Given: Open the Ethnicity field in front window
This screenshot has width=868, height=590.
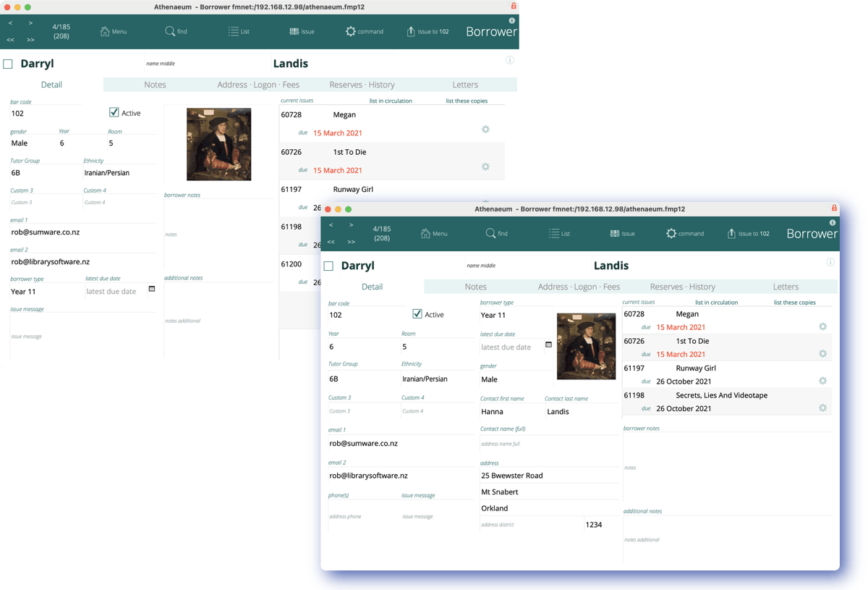Looking at the screenshot, I should pyautogui.click(x=436, y=379).
